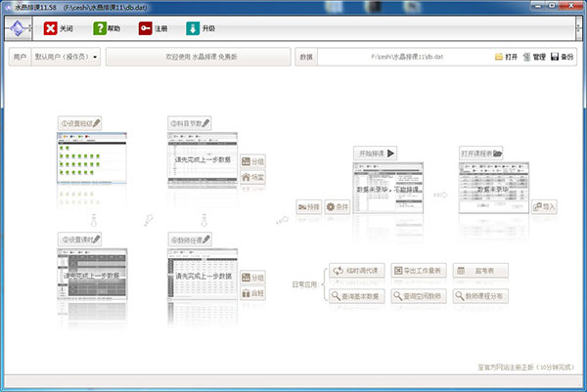Click the 导入 import button beside the timetable
587x392 pixels.
point(544,207)
